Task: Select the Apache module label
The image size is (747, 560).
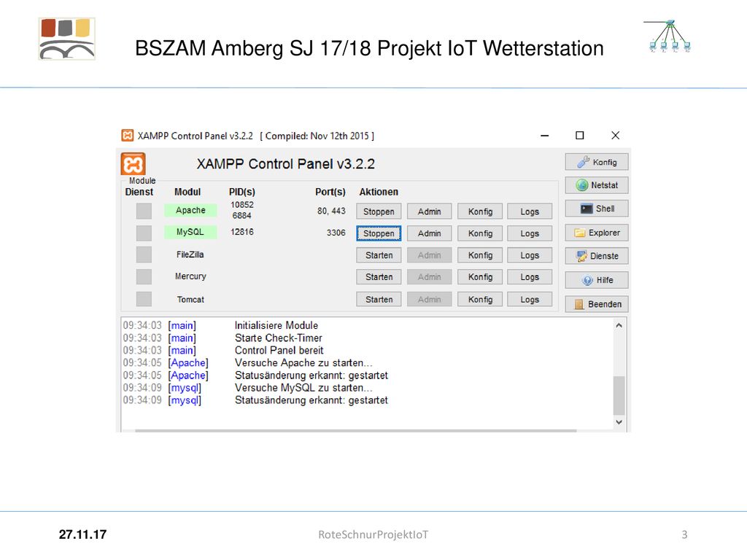Action: 190,211
